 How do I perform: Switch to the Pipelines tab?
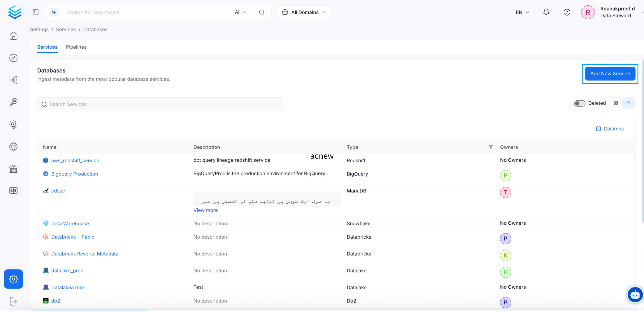(x=76, y=47)
